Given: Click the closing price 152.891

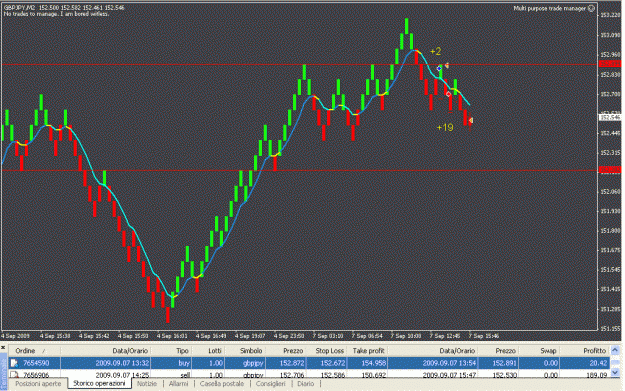Looking at the screenshot, I should coord(504,363).
